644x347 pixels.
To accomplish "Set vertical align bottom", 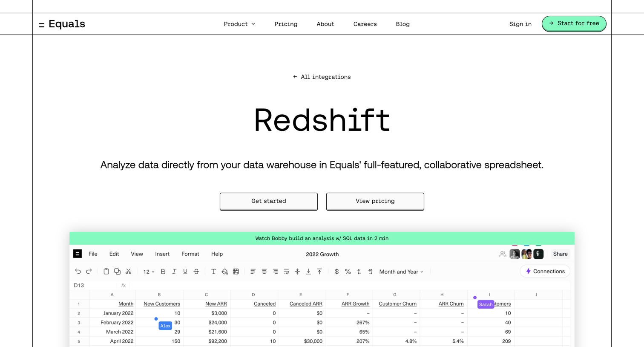I will (x=308, y=272).
